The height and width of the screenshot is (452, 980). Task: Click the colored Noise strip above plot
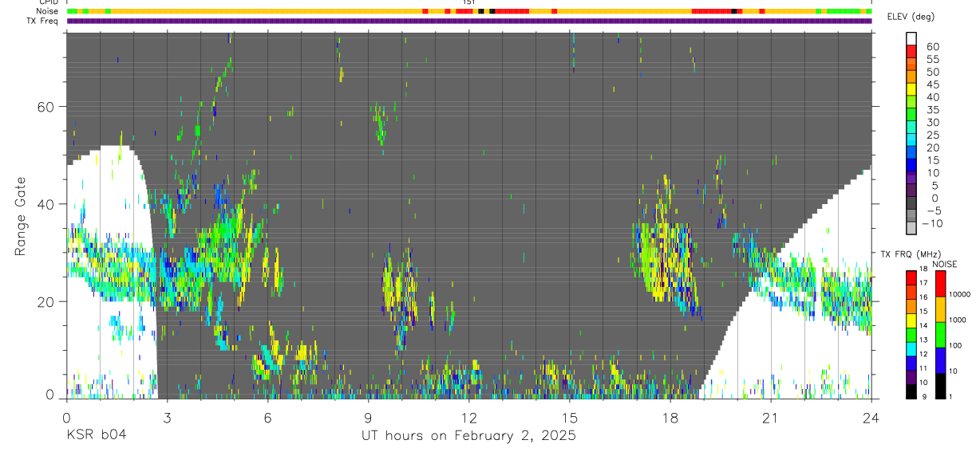[469, 11]
